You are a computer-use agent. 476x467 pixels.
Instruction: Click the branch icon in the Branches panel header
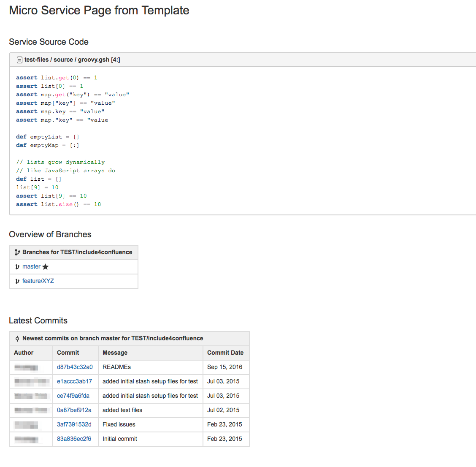(x=17, y=252)
